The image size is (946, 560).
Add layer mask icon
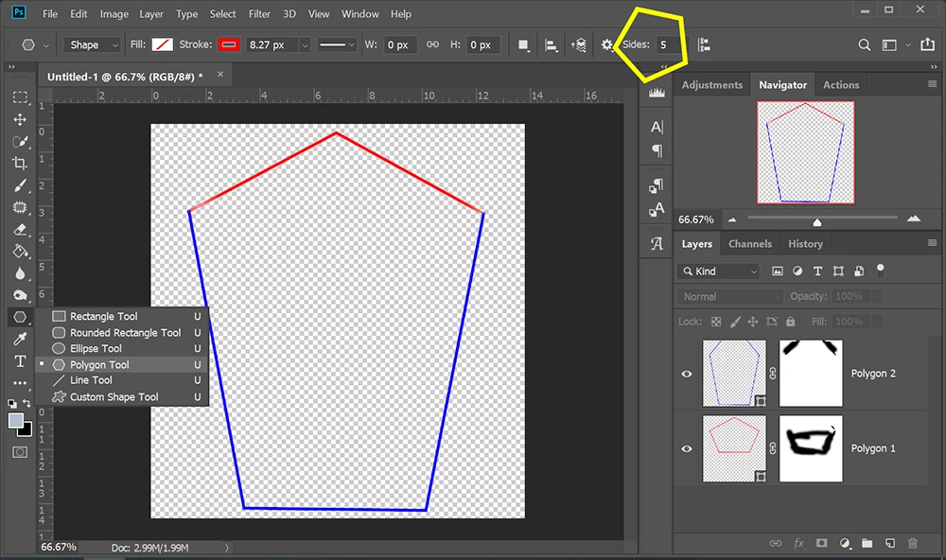coord(822,543)
